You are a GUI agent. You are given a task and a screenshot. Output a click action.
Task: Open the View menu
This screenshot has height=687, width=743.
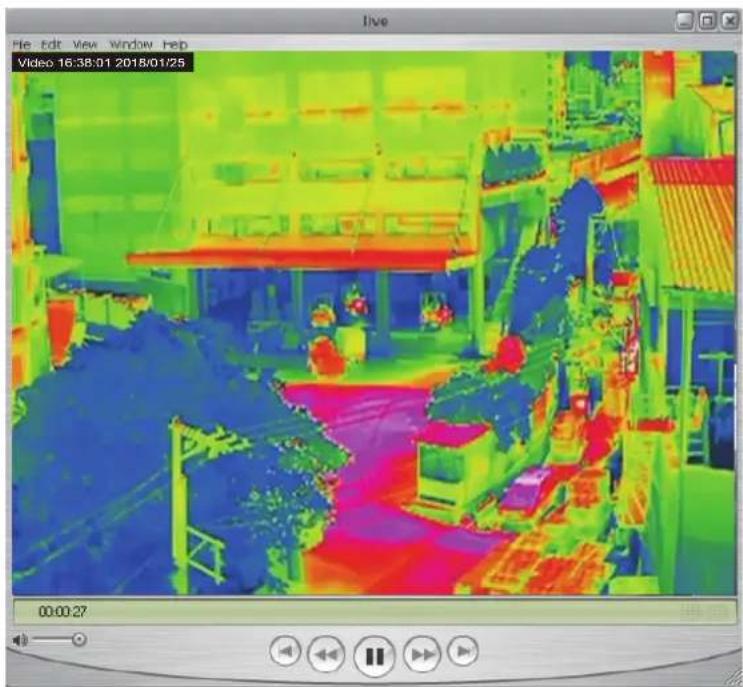tap(85, 45)
